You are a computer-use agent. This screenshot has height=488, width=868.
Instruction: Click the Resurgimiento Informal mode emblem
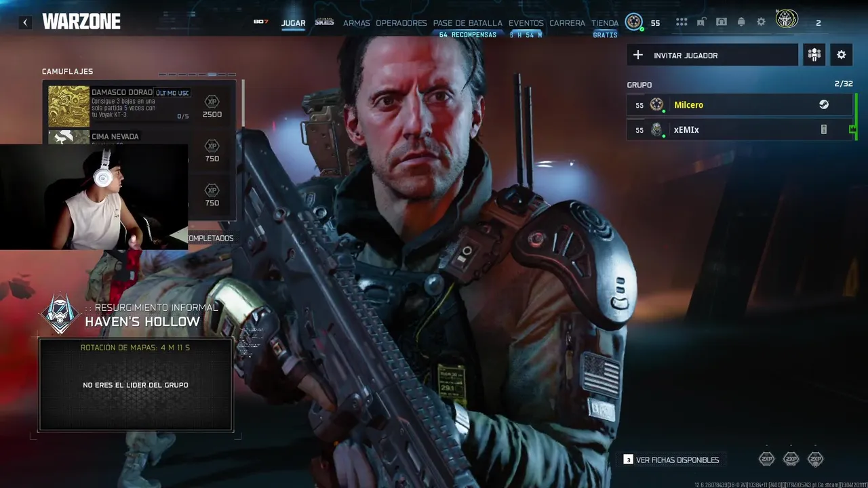coord(60,314)
